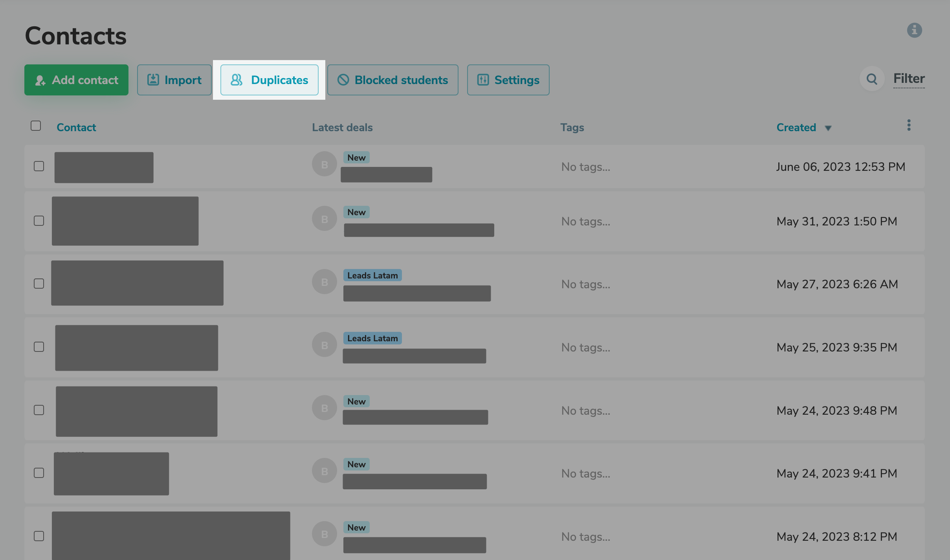The image size is (950, 560).
Task: Click the Latest deals column header
Action: pyautogui.click(x=342, y=127)
